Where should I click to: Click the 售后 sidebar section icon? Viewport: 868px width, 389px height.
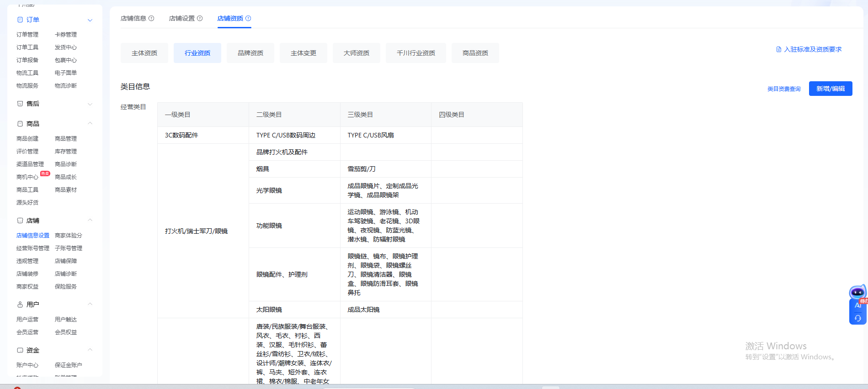[20, 104]
